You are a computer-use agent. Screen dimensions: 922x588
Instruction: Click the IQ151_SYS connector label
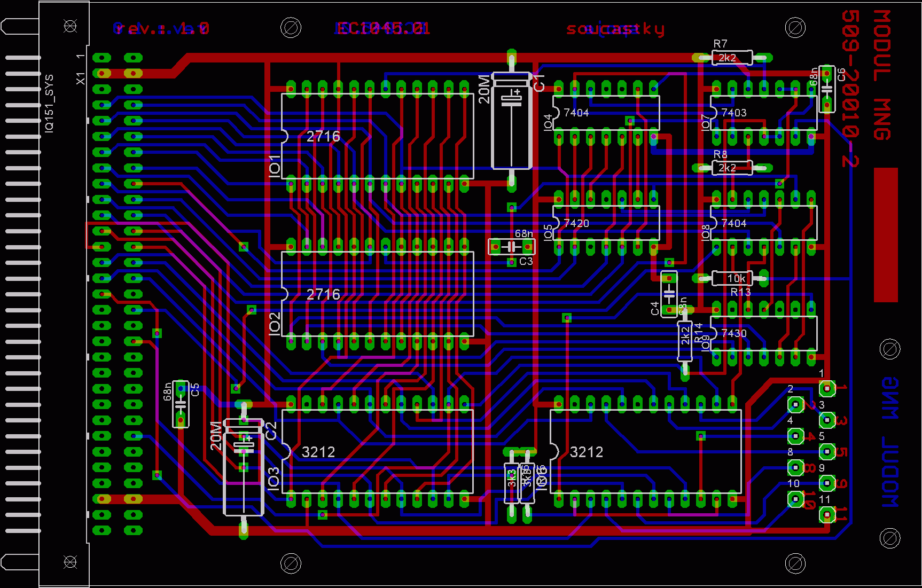pos(49,103)
